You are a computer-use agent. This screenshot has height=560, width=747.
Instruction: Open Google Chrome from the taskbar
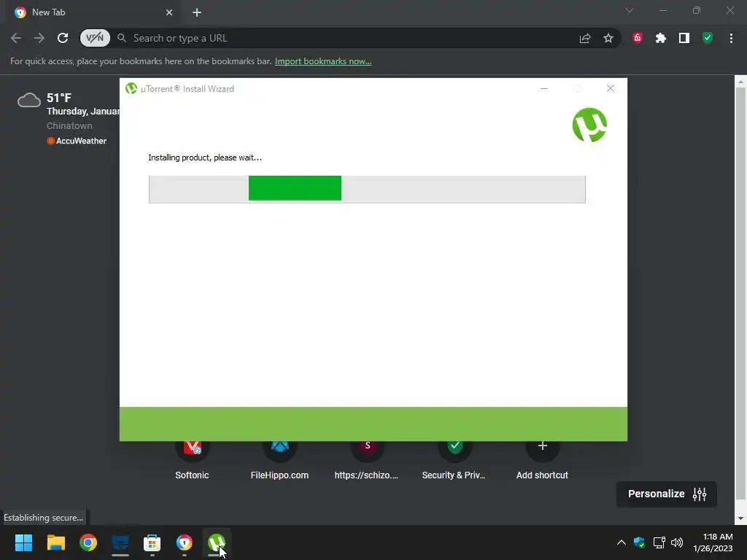pos(88,542)
